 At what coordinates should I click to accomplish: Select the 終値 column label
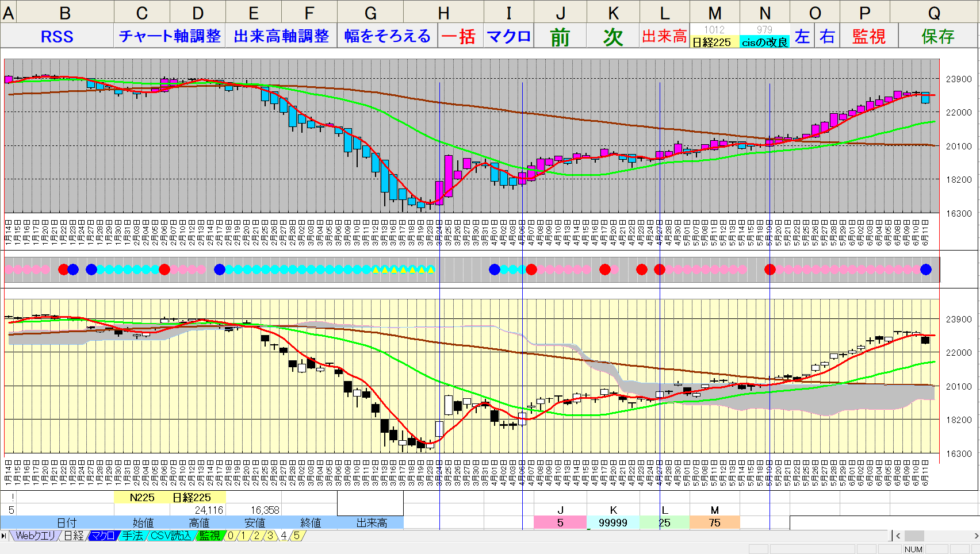(x=309, y=522)
